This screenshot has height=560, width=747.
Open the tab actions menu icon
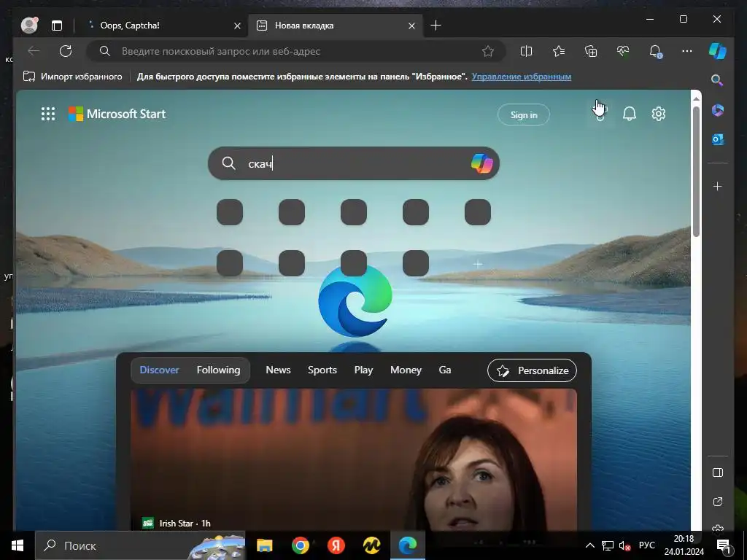[x=57, y=26]
